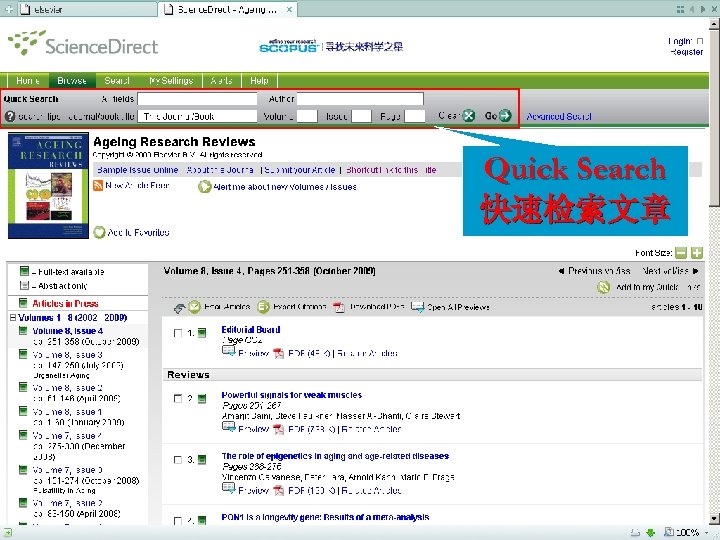
Task: Check the box for article 3
Action: click(178, 460)
